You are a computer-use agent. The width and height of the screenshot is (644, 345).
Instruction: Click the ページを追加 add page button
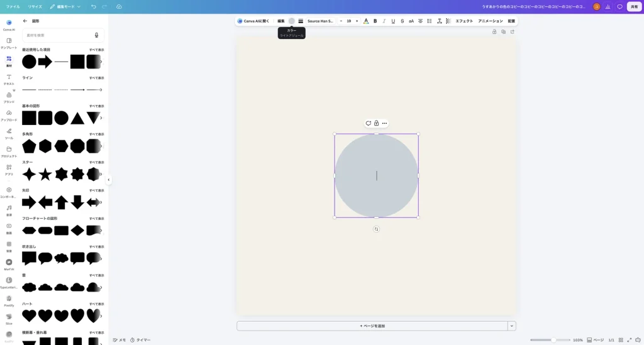click(x=372, y=326)
